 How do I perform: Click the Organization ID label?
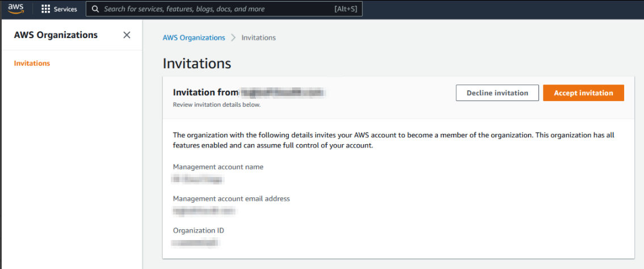(199, 230)
